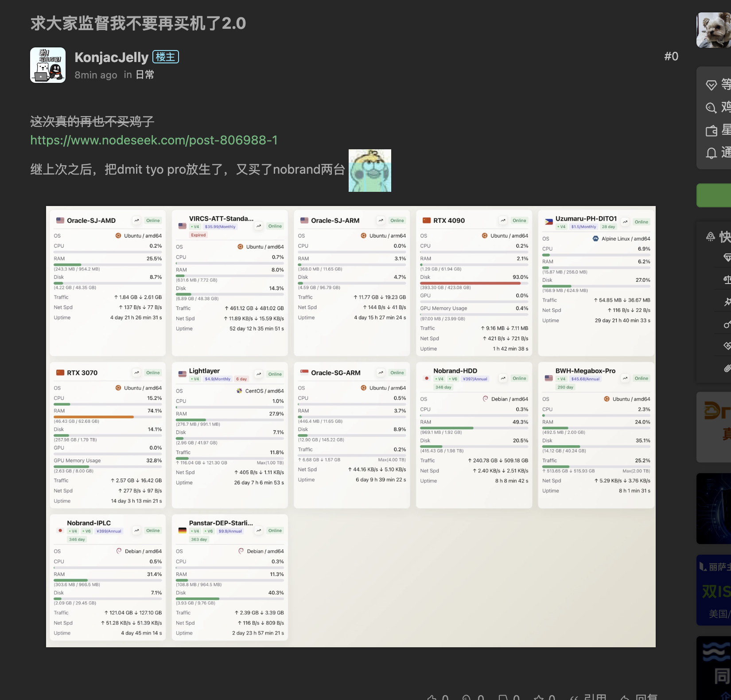Open KonjacJelly's profile from the username
731x700 pixels.
click(x=112, y=57)
